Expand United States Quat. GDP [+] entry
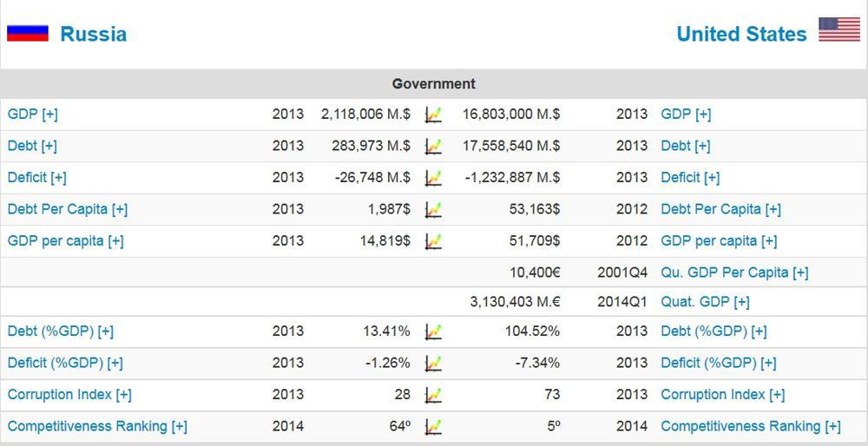The image size is (868, 446). click(705, 302)
